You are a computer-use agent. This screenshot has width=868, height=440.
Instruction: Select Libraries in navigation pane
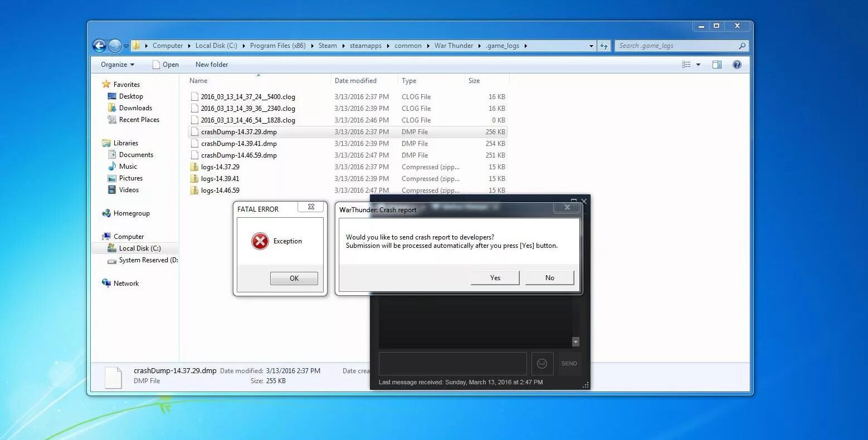pos(126,143)
